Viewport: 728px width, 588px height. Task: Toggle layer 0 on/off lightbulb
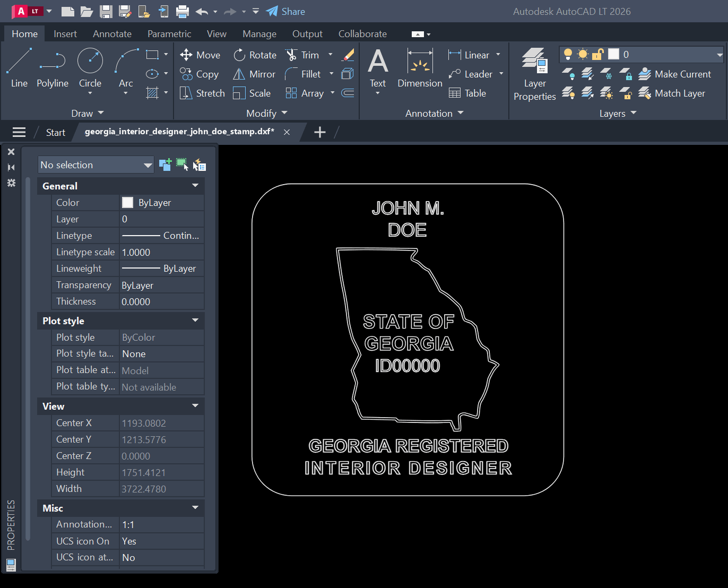tap(568, 54)
